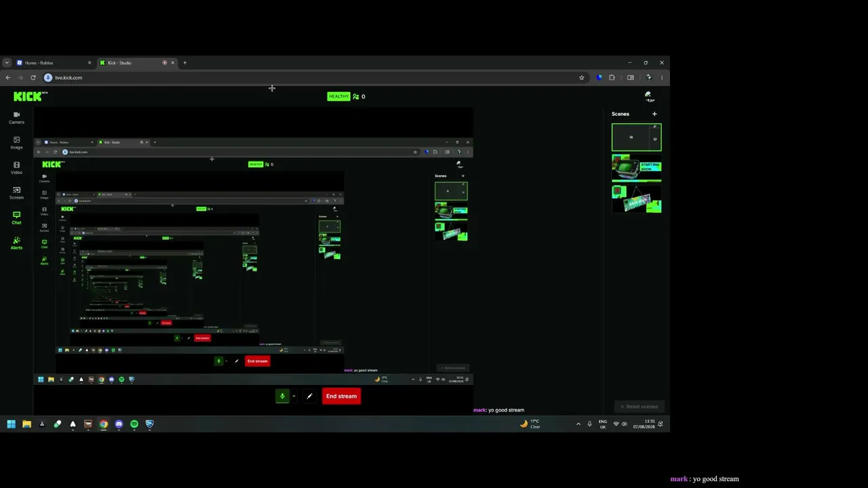Image resolution: width=868 pixels, height=488 pixels.
Task: Open the Chat panel in sidebar
Action: pyautogui.click(x=16, y=218)
